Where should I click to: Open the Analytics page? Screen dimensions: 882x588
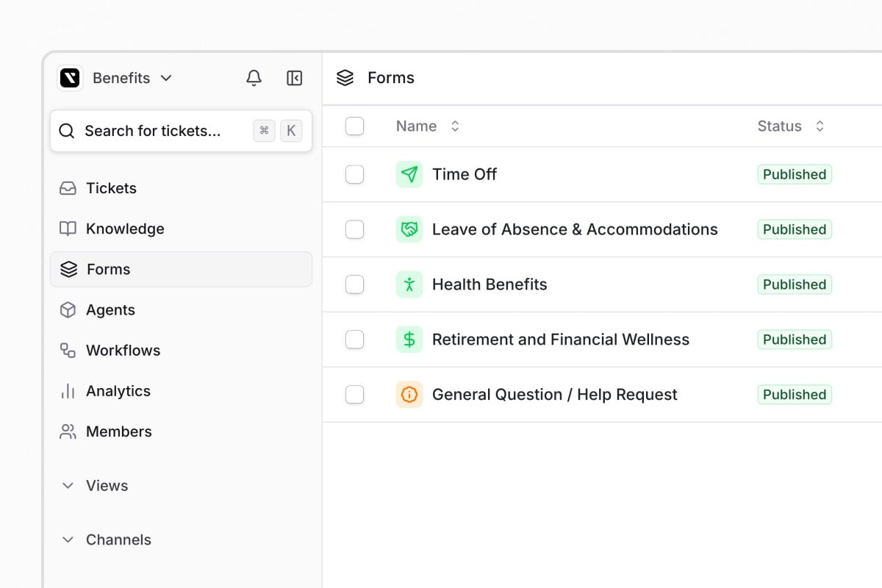point(181,391)
